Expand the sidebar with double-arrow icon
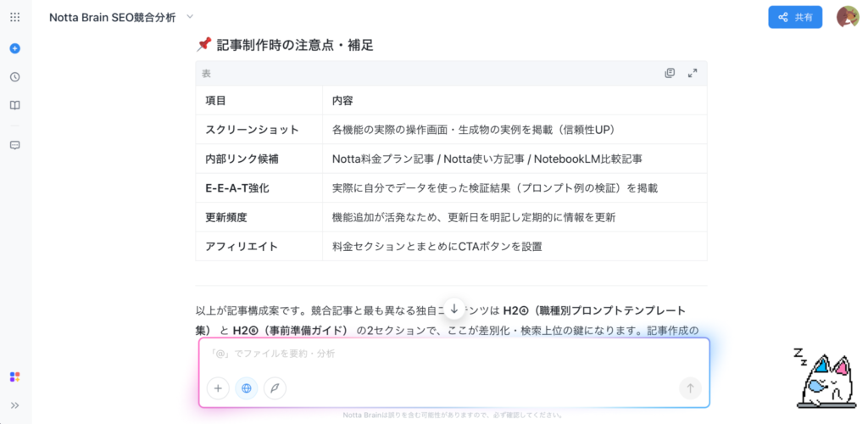 [15, 405]
